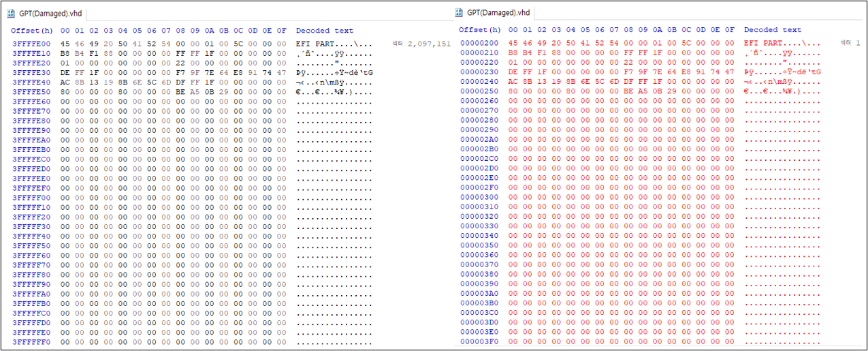The width and height of the screenshot is (868, 351).
Task: Select offset row 3FFFFFA0
Action: pyautogui.click(x=193, y=294)
